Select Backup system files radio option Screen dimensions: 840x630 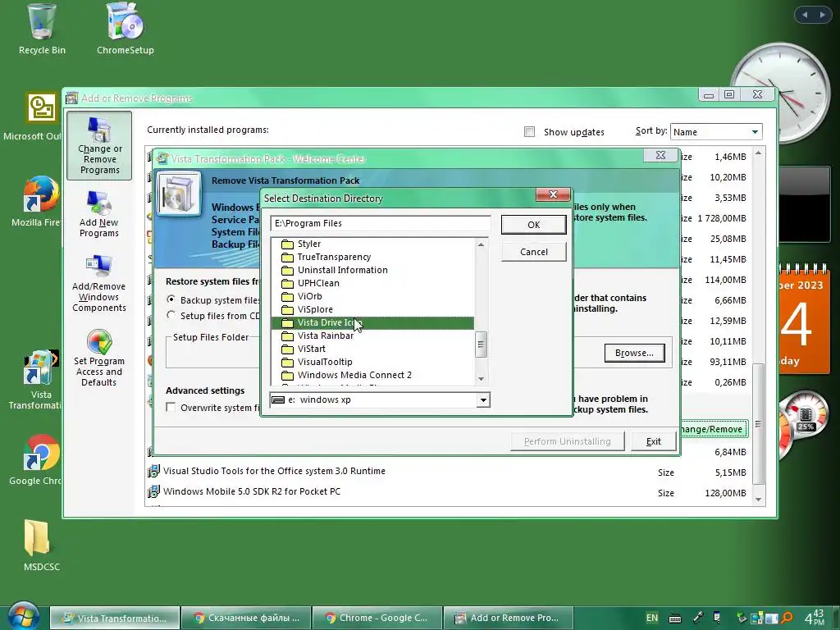(171, 299)
